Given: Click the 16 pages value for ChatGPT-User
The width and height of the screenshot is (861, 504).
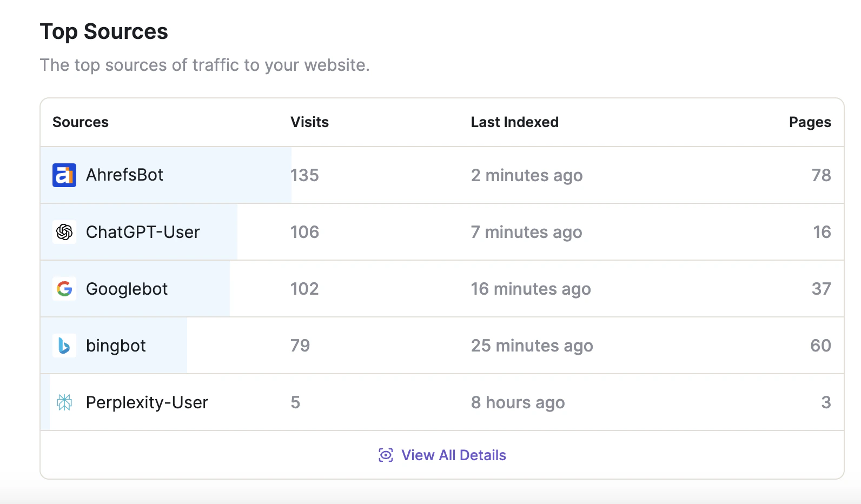Looking at the screenshot, I should [822, 232].
